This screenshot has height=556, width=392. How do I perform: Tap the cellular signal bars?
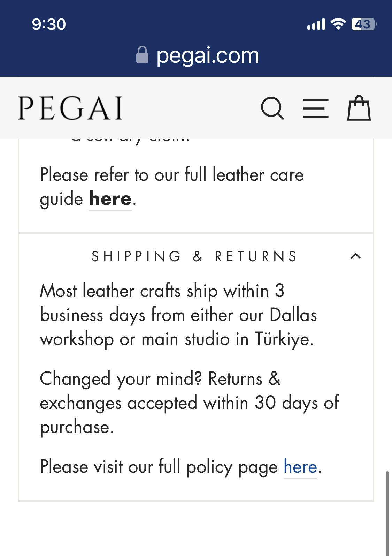[316, 24]
